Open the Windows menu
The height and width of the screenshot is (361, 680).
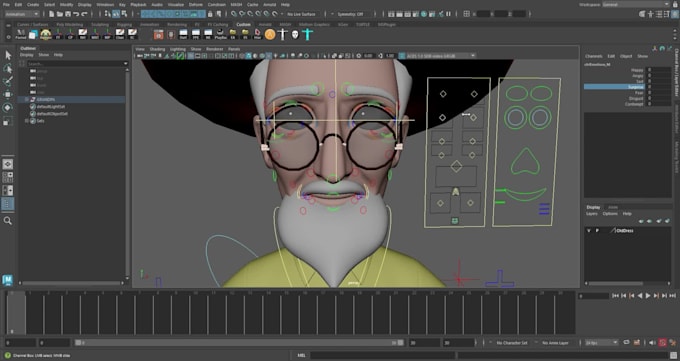[x=105, y=4]
